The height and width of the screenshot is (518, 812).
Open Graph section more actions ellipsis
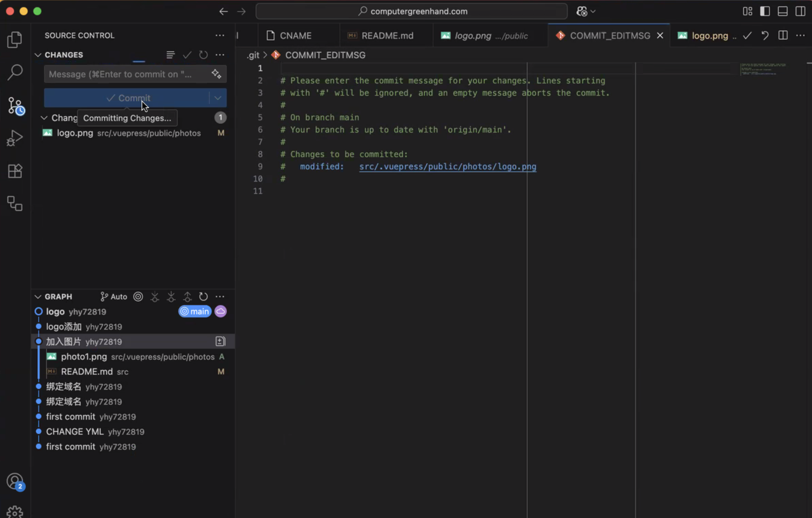[220, 297]
